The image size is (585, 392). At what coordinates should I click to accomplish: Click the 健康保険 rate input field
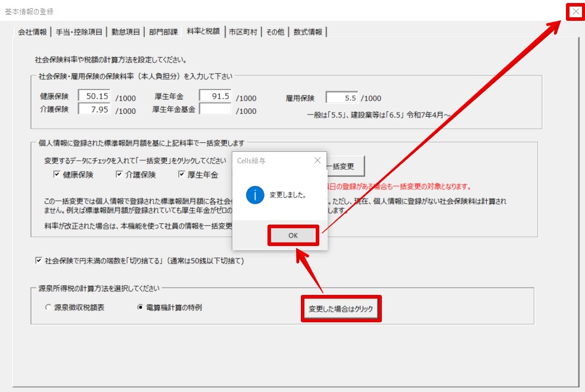94,96
